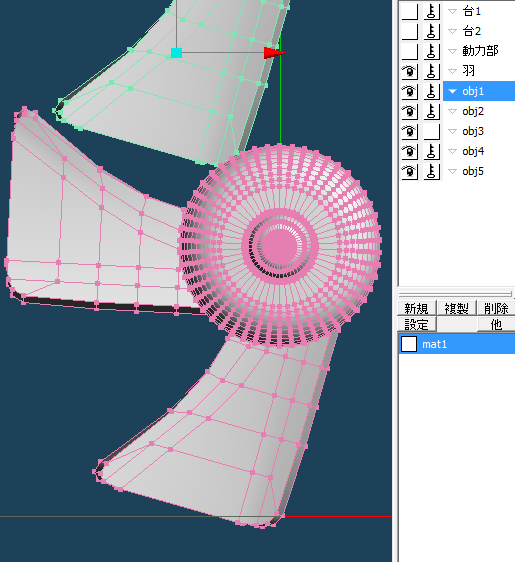
Task: Click the cyan center handle of the manipulator
Action: click(x=176, y=53)
